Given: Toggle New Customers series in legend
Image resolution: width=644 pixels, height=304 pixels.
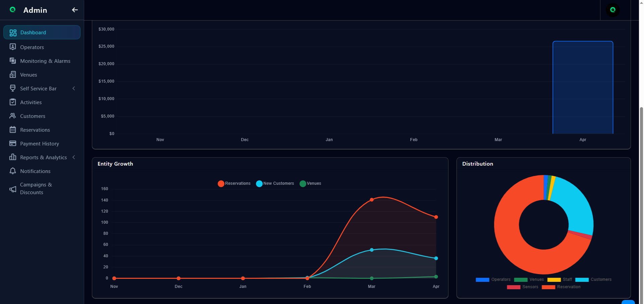Looking at the screenshot, I should coord(275,183).
